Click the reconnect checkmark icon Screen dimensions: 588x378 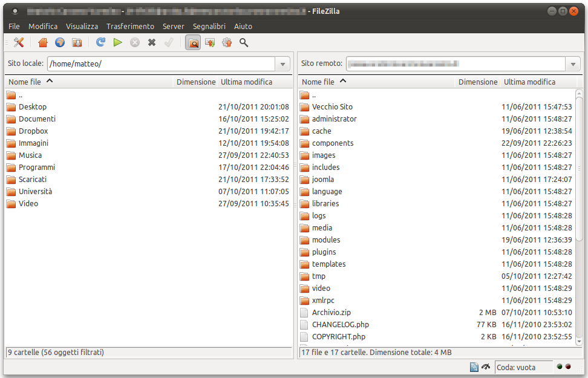tap(169, 42)
